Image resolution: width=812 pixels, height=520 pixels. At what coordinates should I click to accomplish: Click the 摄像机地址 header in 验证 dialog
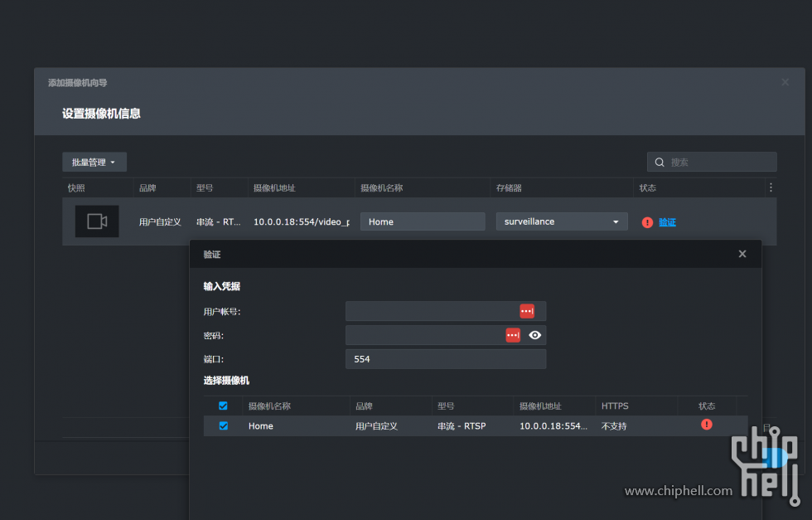(x=540, y=406)
